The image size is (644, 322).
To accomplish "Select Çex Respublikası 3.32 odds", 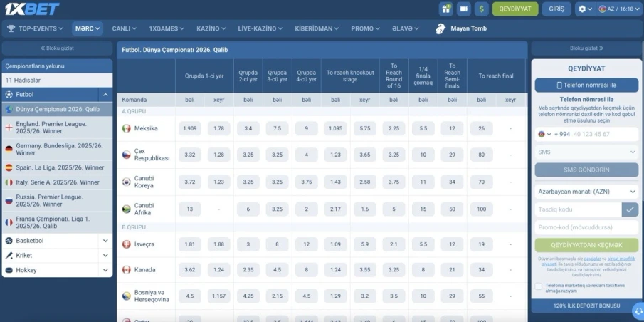I will (x=190, y=155).
